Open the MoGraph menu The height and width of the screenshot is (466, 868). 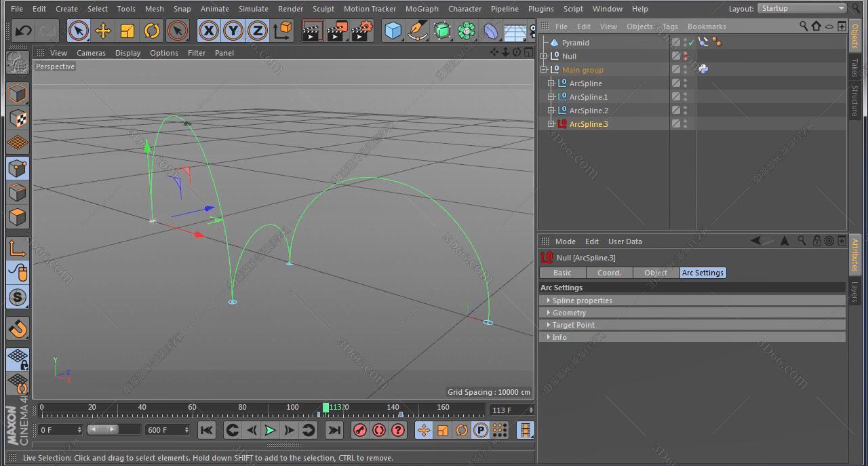[x=421, y=9]
